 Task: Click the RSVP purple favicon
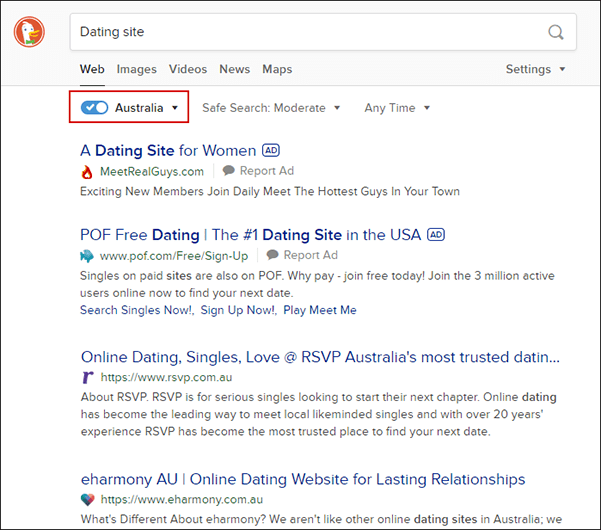[x=87, y=378]
